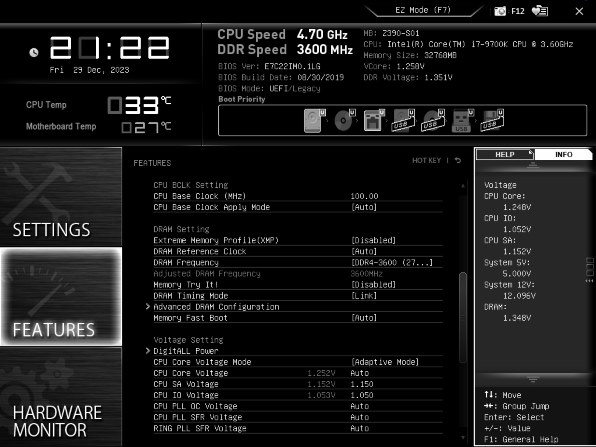Click the System 12V reading 12.096V
The image size is (596, 447).
[519, 296]
